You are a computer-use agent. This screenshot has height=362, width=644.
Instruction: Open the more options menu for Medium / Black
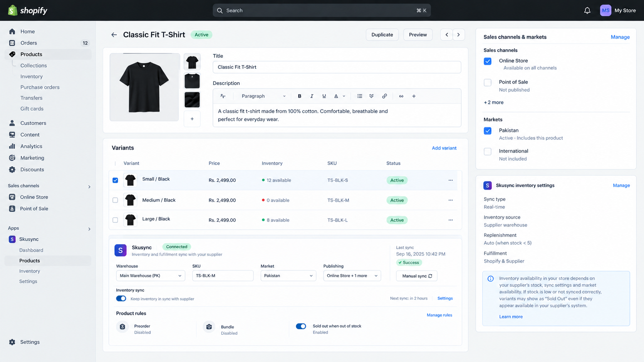click(x=451, y=200)
